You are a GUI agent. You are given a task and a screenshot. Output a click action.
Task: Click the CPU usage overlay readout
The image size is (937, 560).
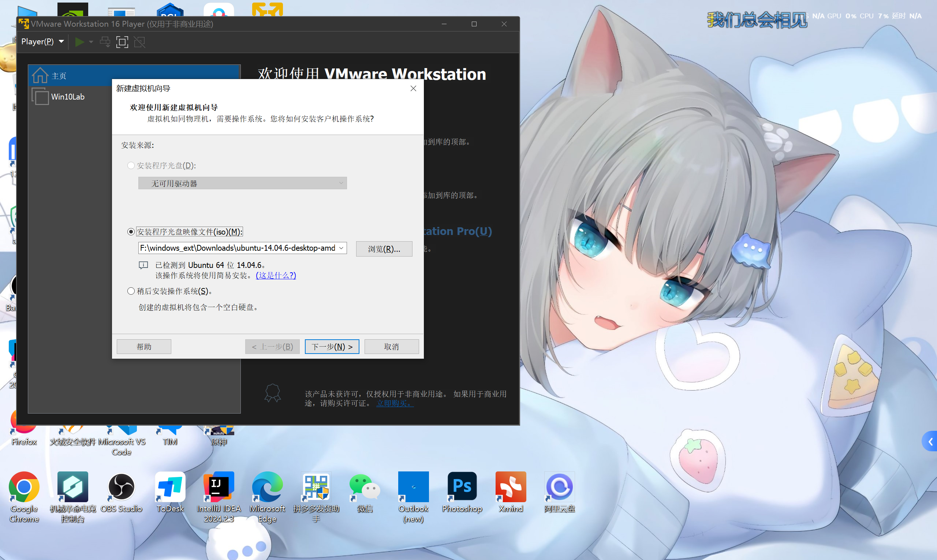[874, 16]
